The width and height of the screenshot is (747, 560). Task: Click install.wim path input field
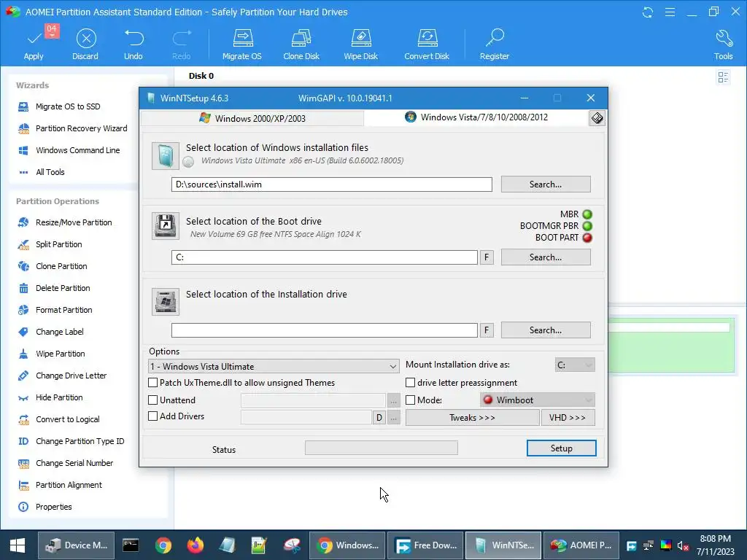332,184
